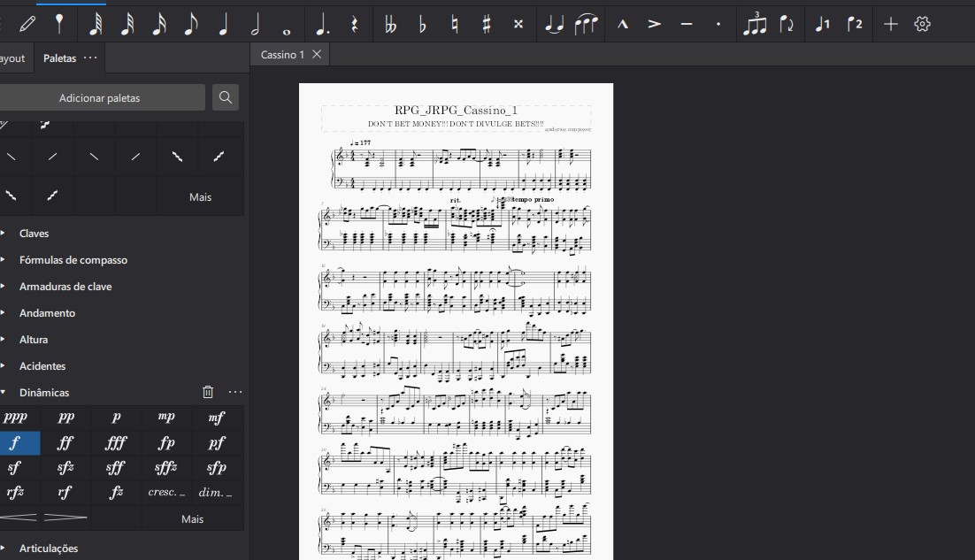Image resolution: width=975 pixels, height=560 pixels.
Task: Add tenuto articulation
Action: 687,24
